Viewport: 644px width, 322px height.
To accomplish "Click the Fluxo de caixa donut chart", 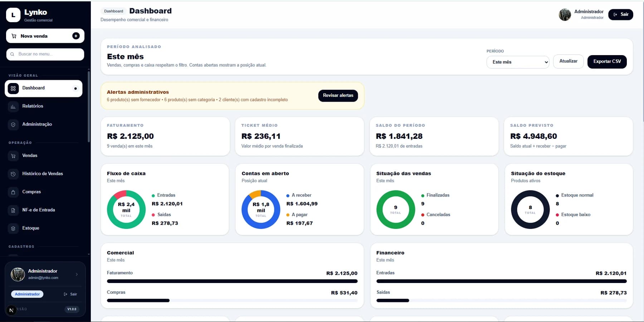I will (126, 210).
